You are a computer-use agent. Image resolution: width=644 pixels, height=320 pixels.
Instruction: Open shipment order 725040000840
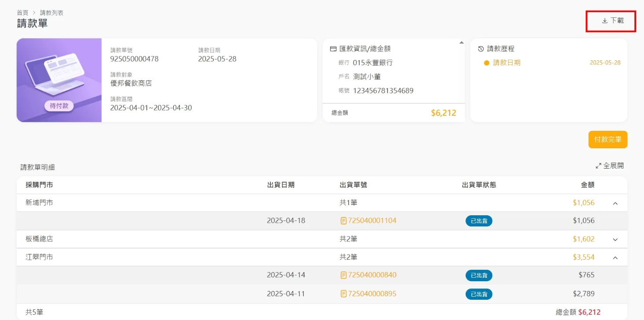(372, 275)
